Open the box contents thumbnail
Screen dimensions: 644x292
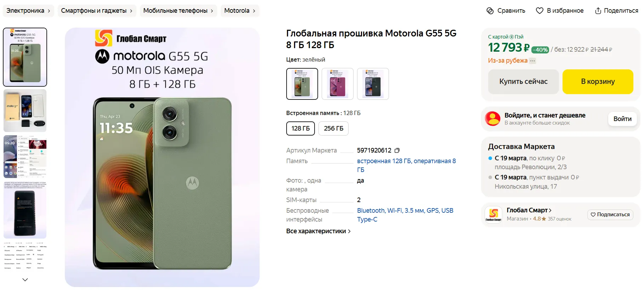pyautogui.click(x=25, y=110)
